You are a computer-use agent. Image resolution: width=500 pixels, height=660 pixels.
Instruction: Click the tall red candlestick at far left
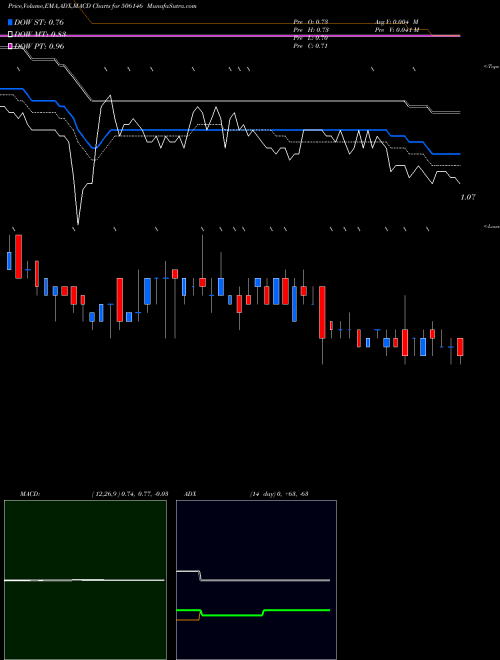(x=19, y=257)
